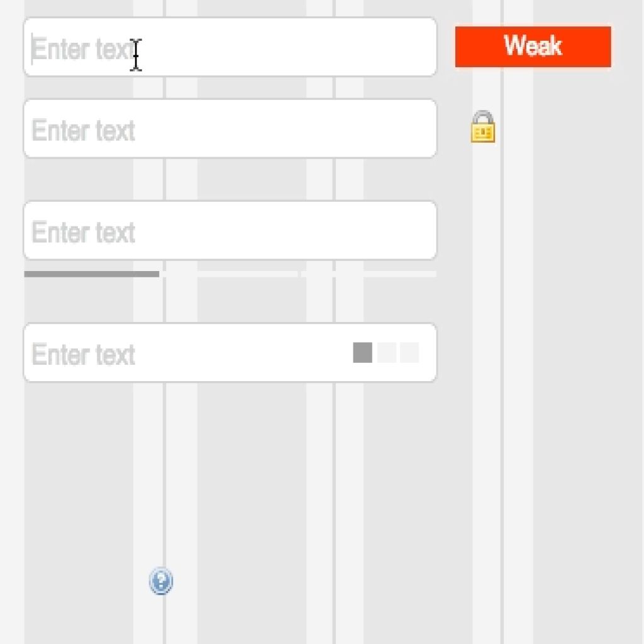Click the vertical guide line above help icon
This screenshot has width=644, height=644.
[164, 472]
